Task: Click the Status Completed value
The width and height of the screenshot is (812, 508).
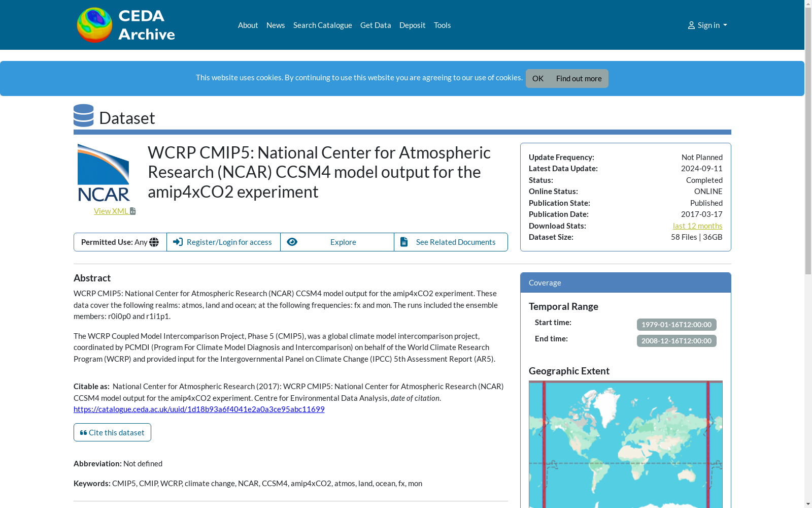Action: [704, 180]
